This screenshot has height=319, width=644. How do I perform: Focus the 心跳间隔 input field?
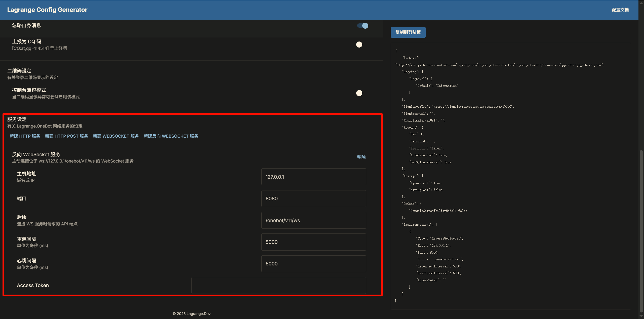(x=313, y=264)
